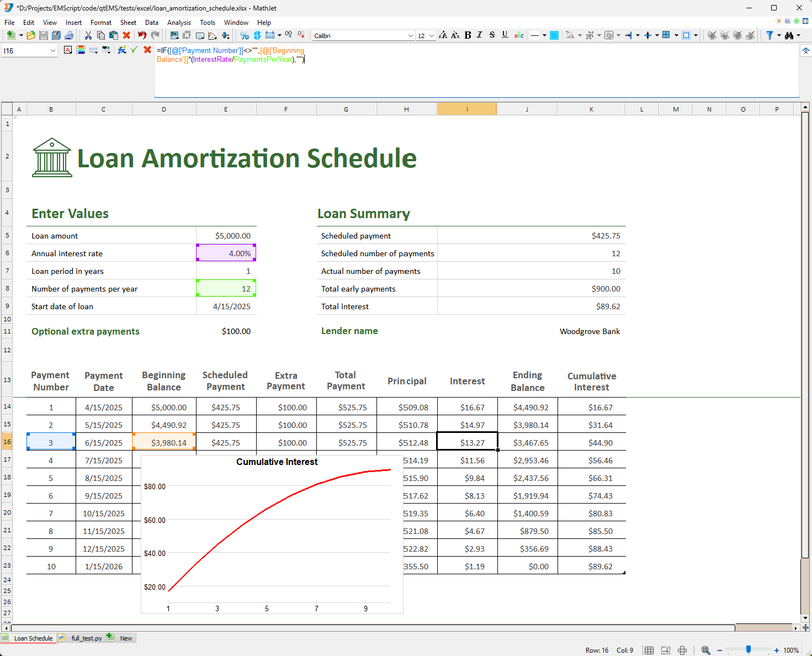Image resolution: width=812 pixels, height=656 pixels.
Task: Toggle italic formatting
Action: click(x=479, y=35)
